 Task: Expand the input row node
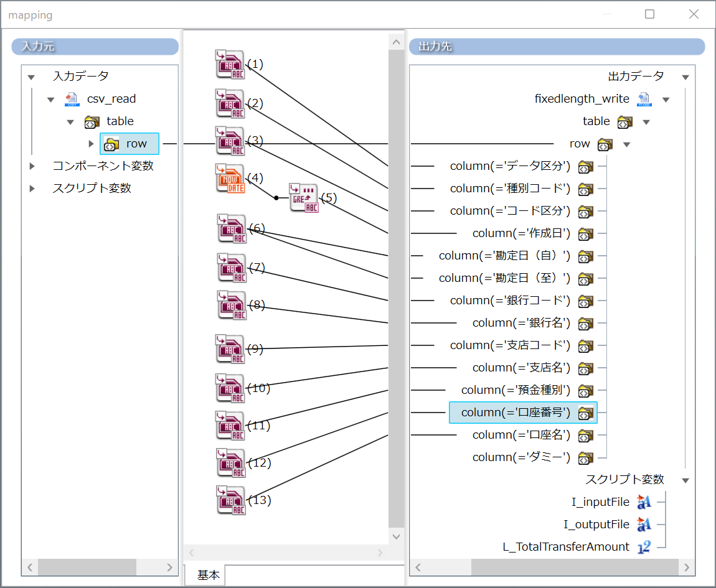point(91,144)
